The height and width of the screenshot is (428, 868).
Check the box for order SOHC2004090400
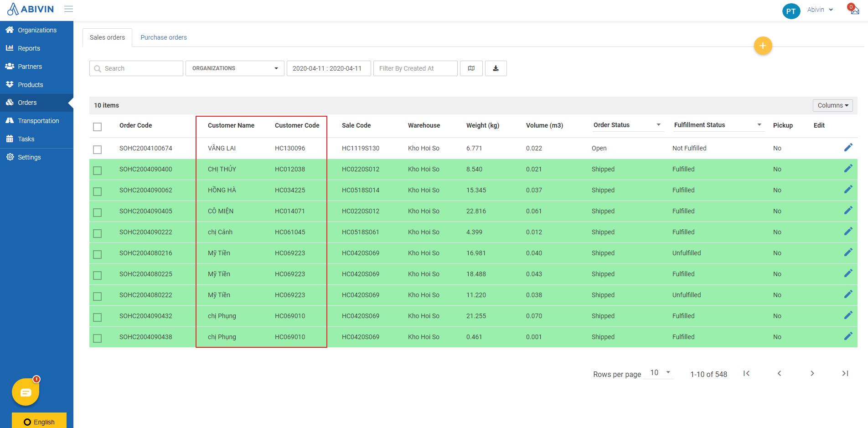pyautogui.click(x=97, y=170)
